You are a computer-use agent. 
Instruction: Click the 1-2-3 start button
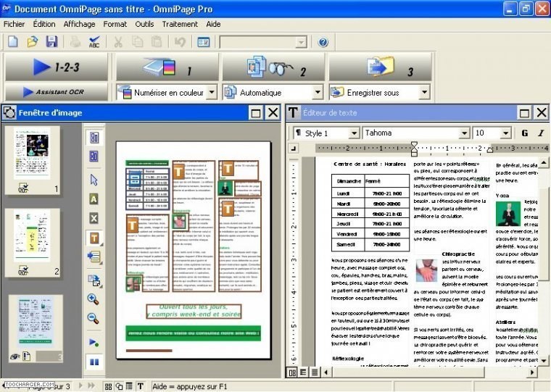57,67
